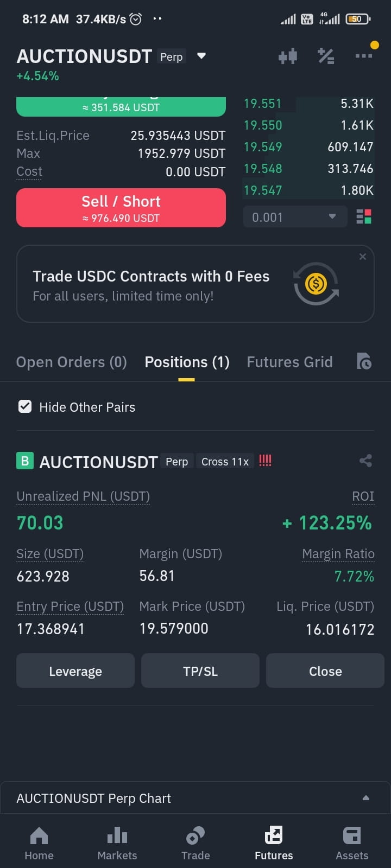Image resolution: width=391 pixels, height=868 pixels.
Task: Open the order history clock icon
Action: pos(364,361)
